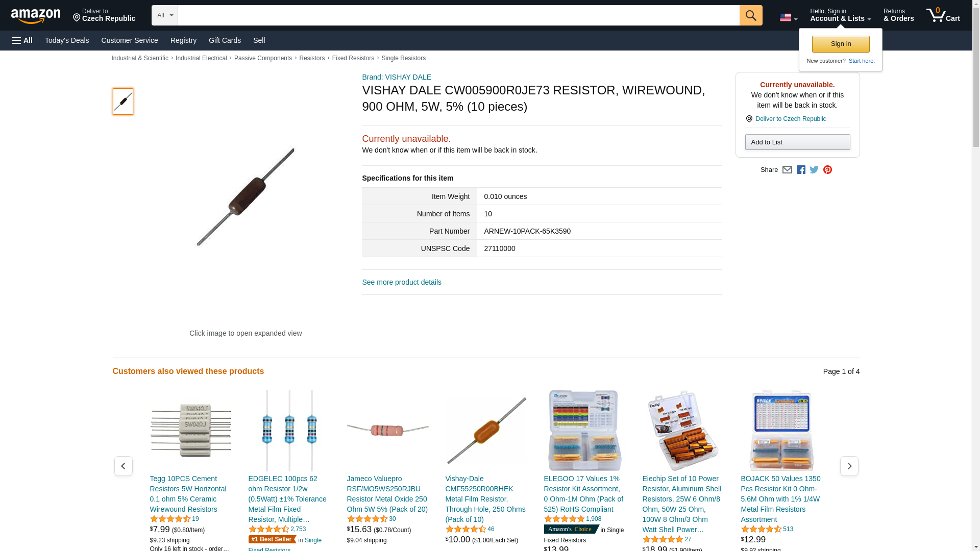Viewport: 980px width, 551px height.
Task: Go back in carousel with left arrow
Action: [x=123, y=466]
